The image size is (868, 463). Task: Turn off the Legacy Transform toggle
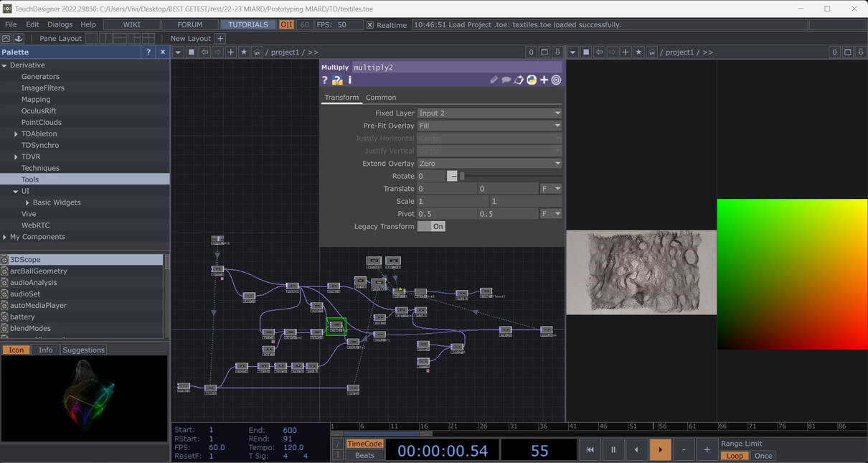click(431, 226)
